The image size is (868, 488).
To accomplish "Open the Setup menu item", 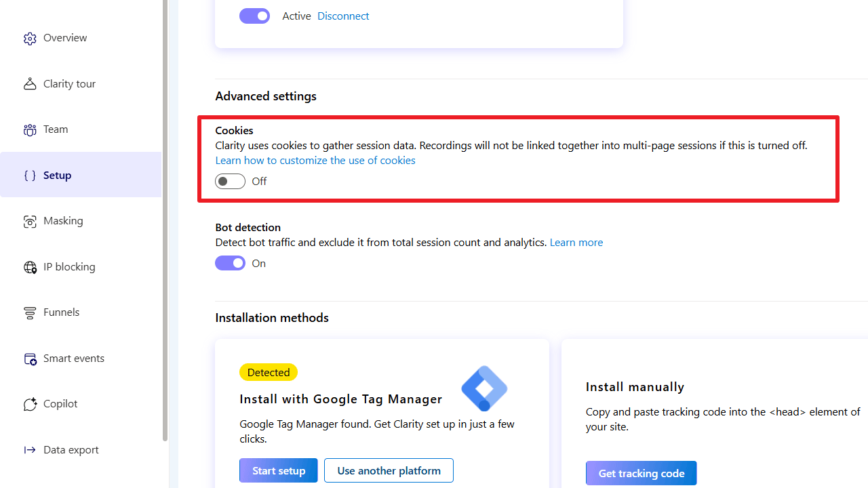I will (57, 176).
